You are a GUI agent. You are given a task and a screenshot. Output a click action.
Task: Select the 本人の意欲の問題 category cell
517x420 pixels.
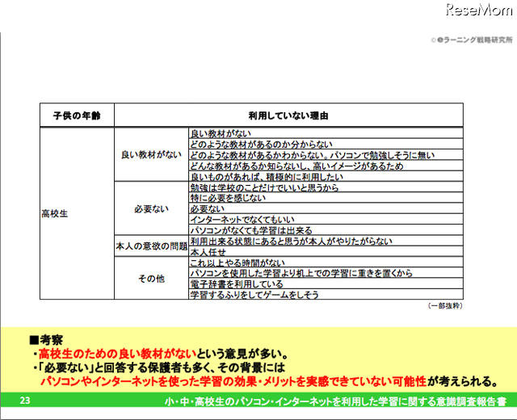click(x=151, y=246)
